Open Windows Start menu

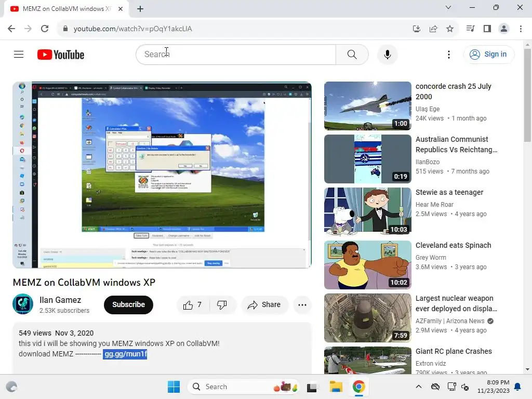174,387
